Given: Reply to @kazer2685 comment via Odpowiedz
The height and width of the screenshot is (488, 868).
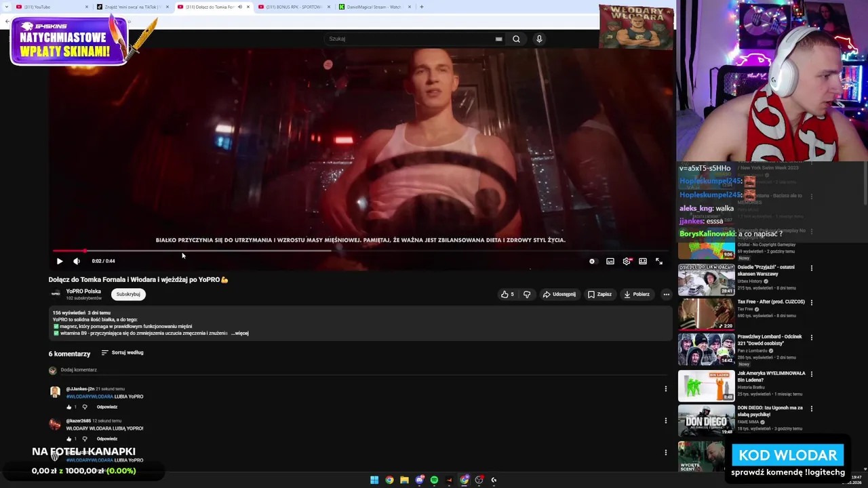Looking at the screenshot, I should [x=107, y=439].
